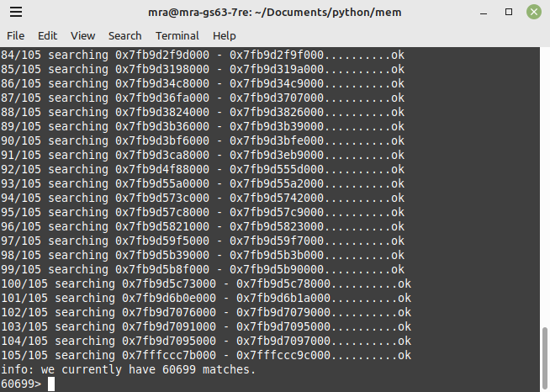The image size is (550, 392).
Task: Maximize the terminal window
Action: coord(509,12)
